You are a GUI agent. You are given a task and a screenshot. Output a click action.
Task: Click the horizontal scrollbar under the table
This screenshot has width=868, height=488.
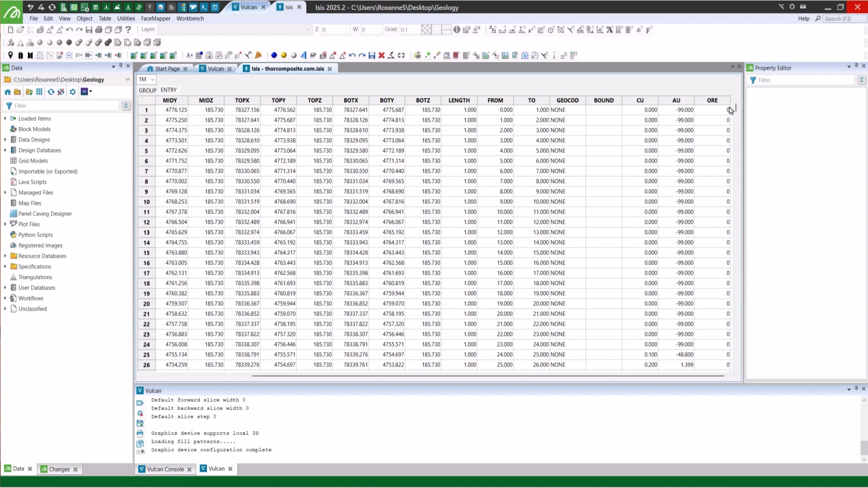(488, 375)
